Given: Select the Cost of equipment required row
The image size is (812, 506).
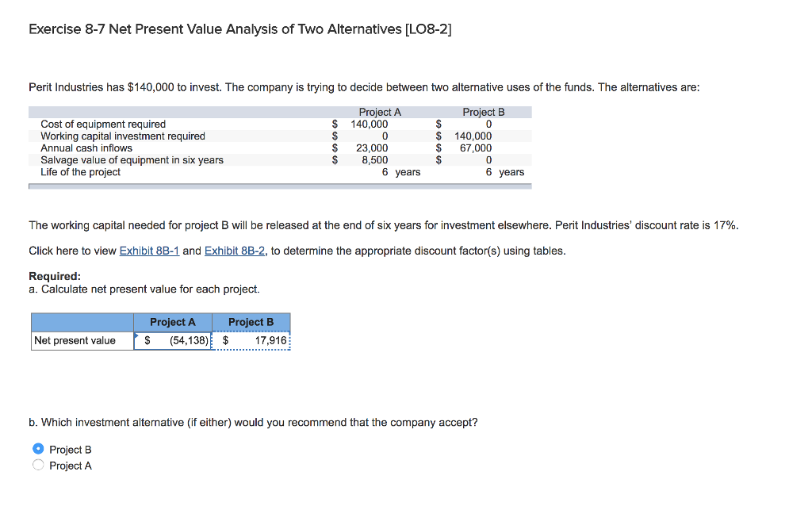Looking at the screenshot, I should (103, 124).
